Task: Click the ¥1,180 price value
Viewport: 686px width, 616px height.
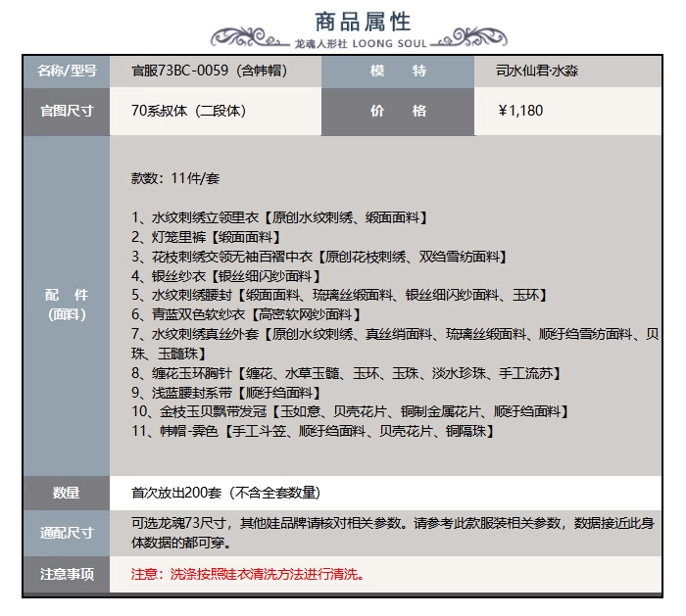Action: click(x=520, y=111)
